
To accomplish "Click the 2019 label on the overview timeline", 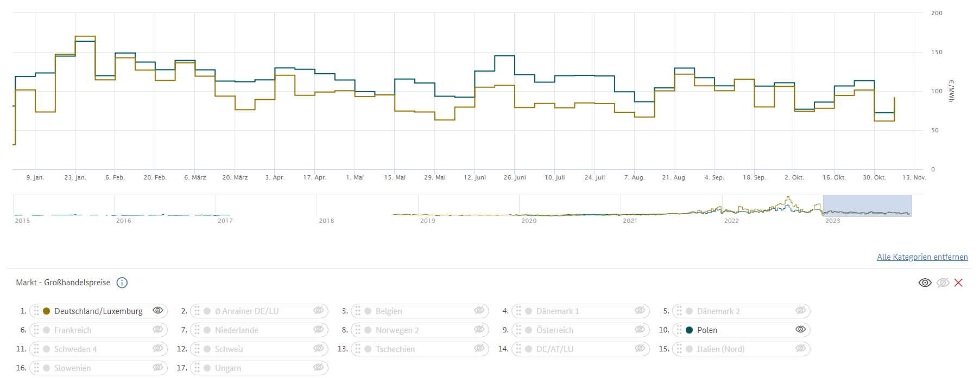I will (428, 221).
